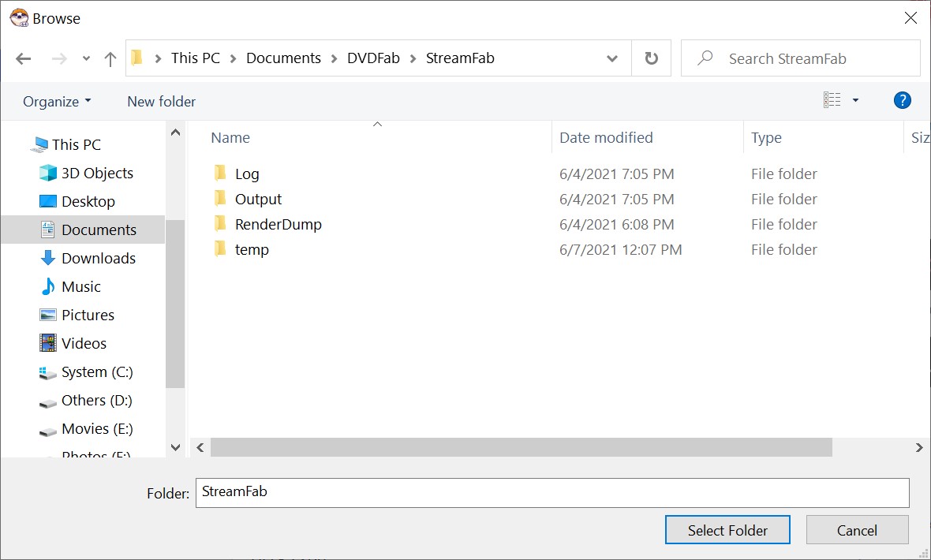The height and width of the screenshot is (560, 931).
Task: Open recent locations dropdown arrow
Action: click(x=86, y=59)
